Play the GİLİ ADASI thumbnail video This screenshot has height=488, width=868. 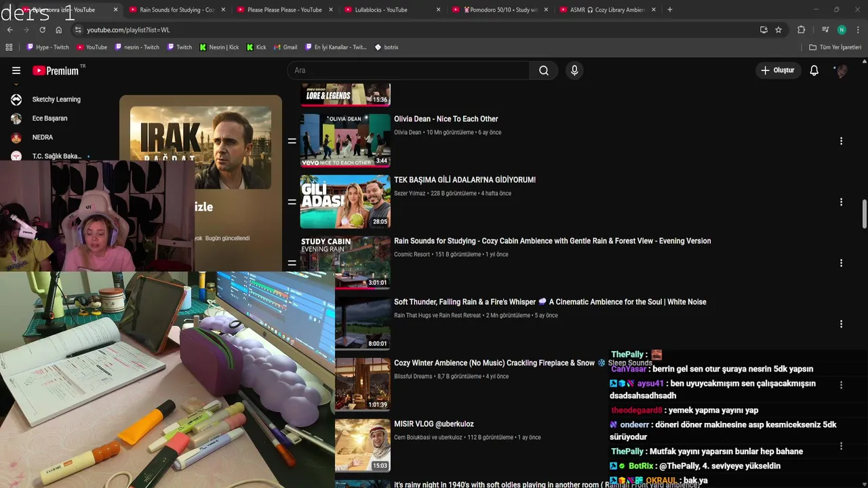[x=345, y=201]
